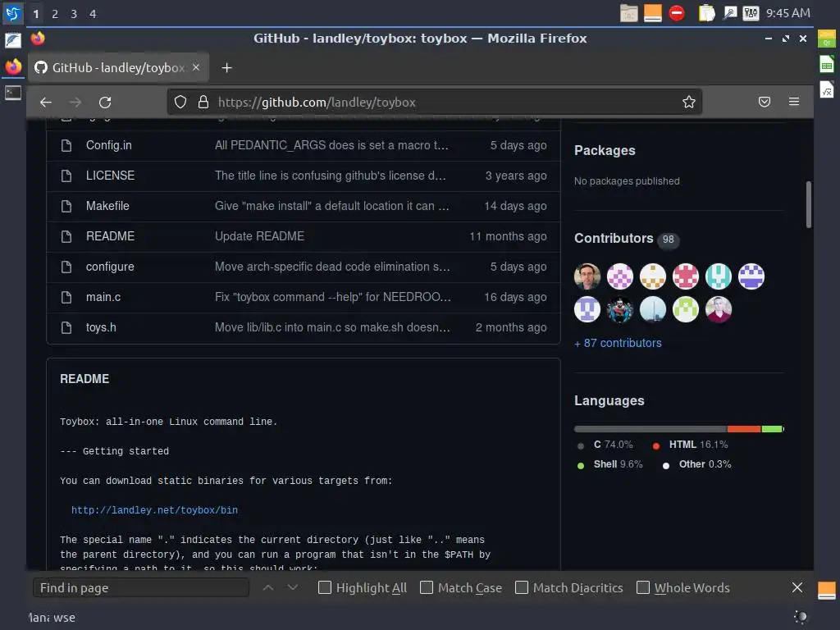Click the 9:45 AM clock

[x=787, y=13]
